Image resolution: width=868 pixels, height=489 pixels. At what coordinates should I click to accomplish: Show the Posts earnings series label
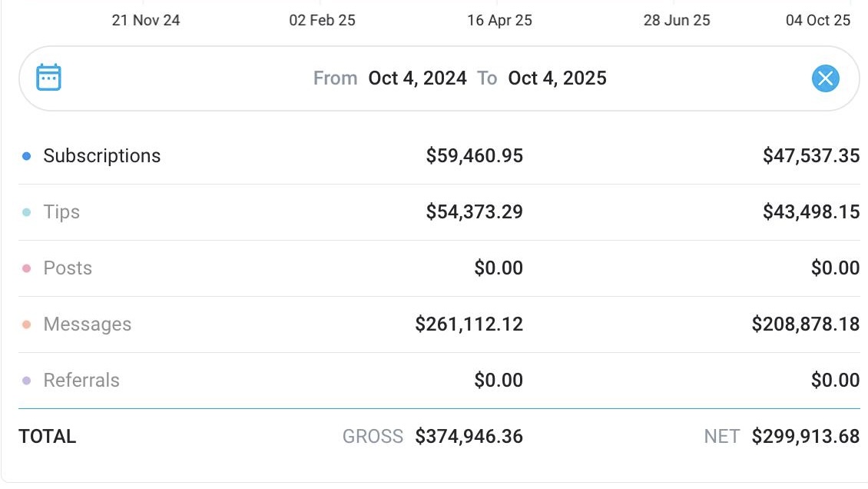(68, 268)
